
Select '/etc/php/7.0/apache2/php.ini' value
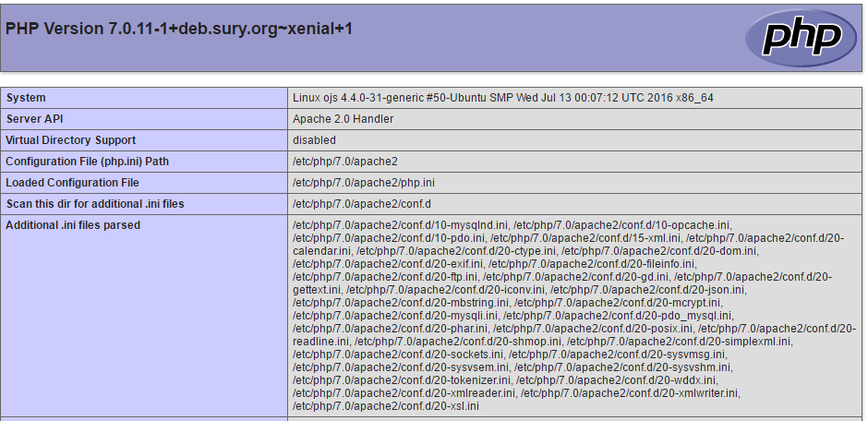click(364, 183)
